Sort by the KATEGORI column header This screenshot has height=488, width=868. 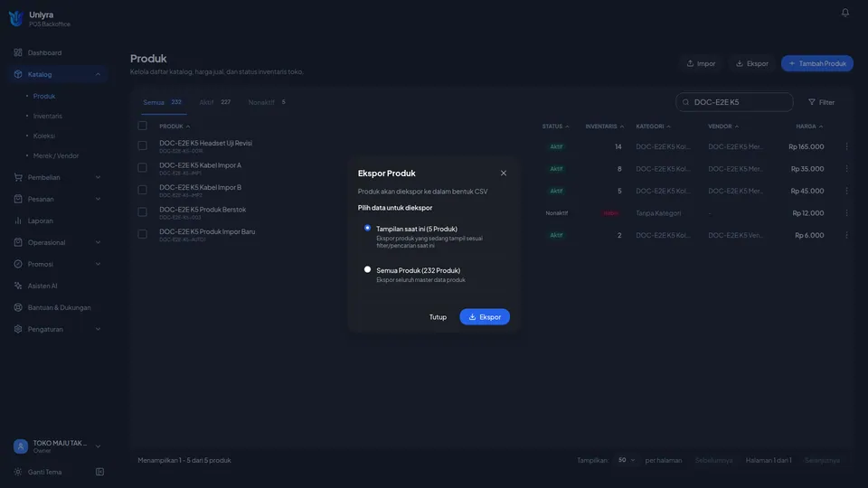click(x=653, y=127)
